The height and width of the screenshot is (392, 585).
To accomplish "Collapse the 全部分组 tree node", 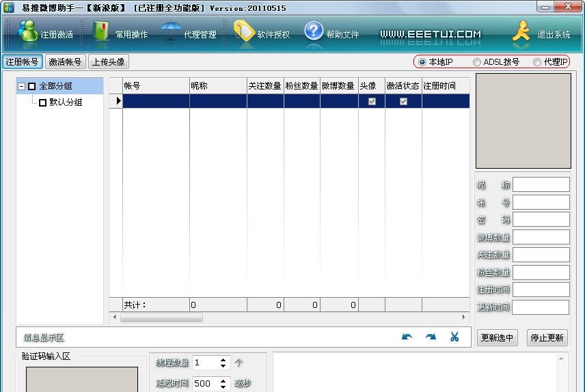I will tap(22, 86).
